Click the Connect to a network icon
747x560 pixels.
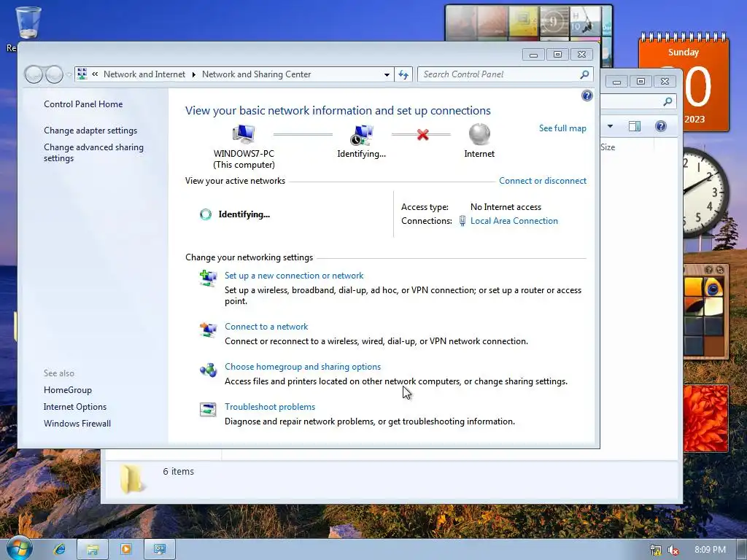click(x=208, y=330)
